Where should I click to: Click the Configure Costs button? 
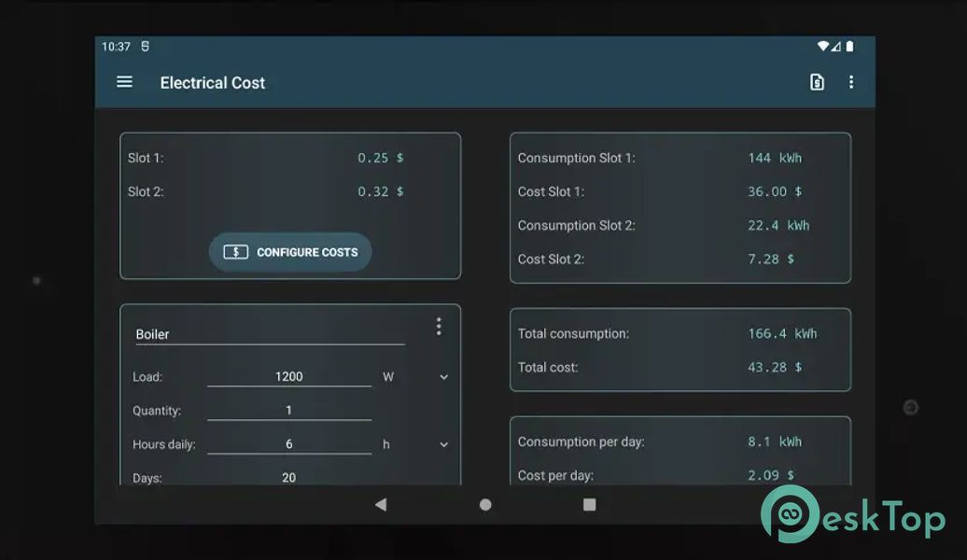290,252
